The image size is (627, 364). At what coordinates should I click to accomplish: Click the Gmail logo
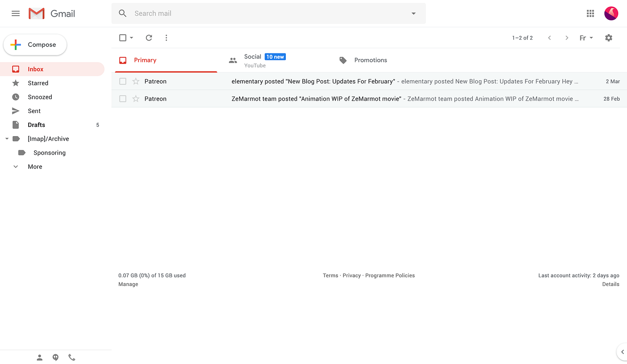click(x=51, y=13)
